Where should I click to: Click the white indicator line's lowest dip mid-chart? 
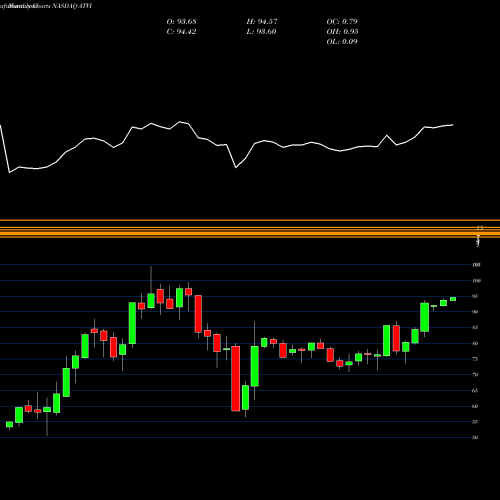236,167
